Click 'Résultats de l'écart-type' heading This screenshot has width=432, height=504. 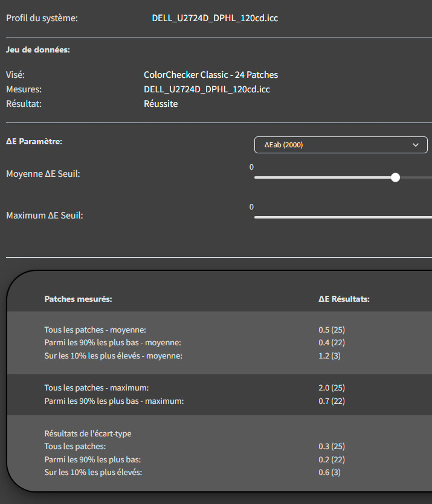point(88,433)
